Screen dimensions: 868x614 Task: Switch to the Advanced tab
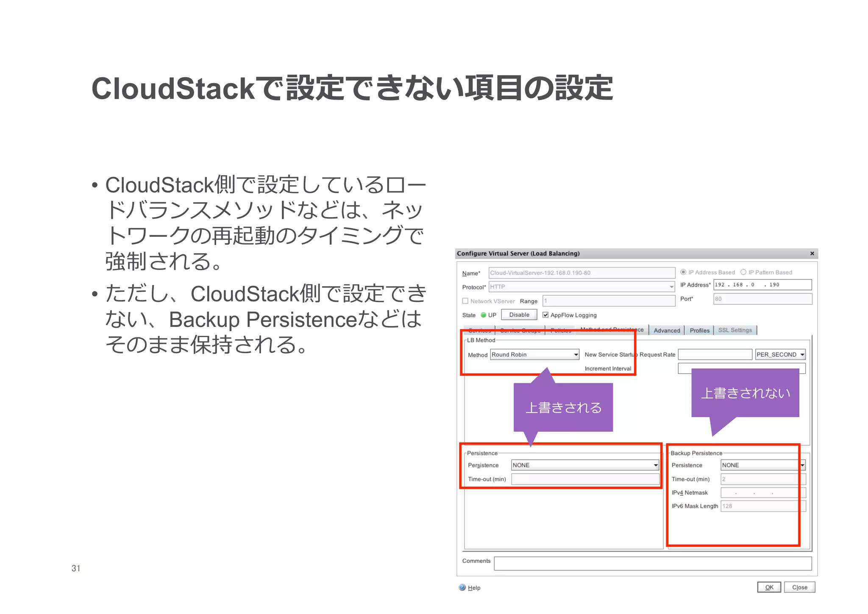pyautogui.click(x=667, y=330)
